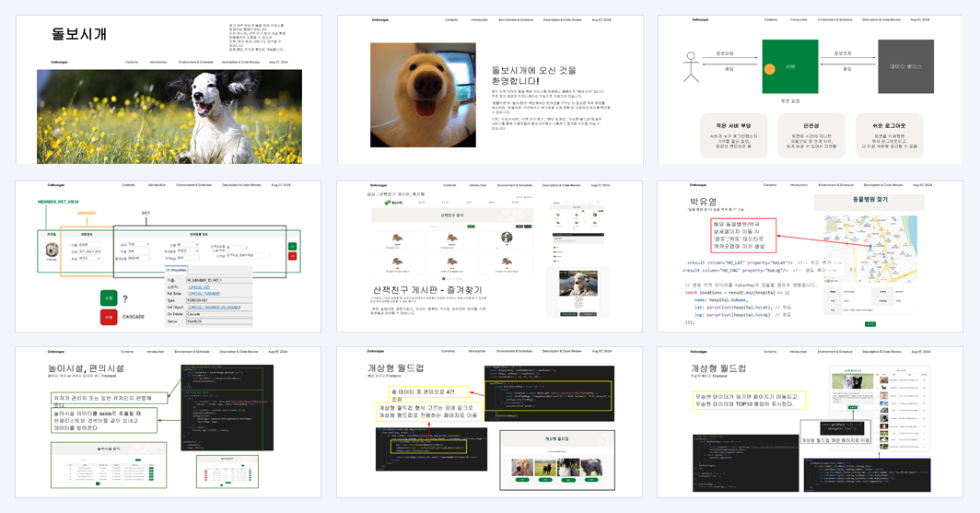This screenshot has height=513, width=980.
Task: Open the 놀이시설, 편의시설 slide
Action: (169, 423)
